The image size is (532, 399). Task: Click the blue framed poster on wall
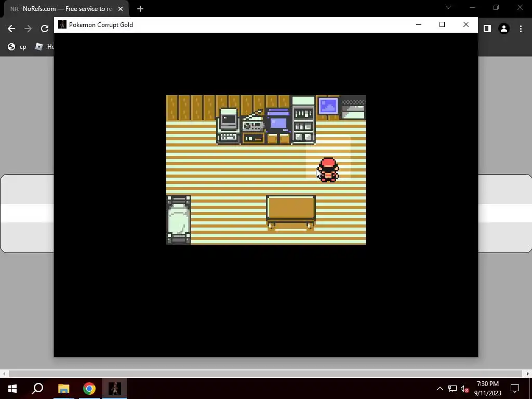click(328, 105)
